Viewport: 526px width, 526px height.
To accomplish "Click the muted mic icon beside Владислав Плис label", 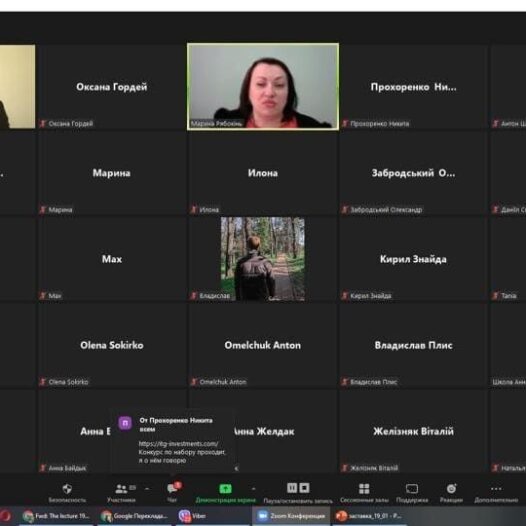I will (x=345, y=382).
